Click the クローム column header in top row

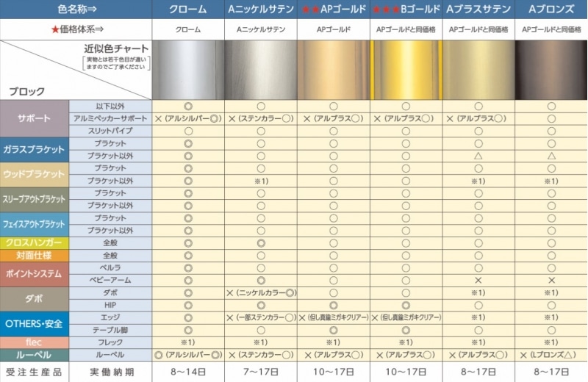(187, 10)
